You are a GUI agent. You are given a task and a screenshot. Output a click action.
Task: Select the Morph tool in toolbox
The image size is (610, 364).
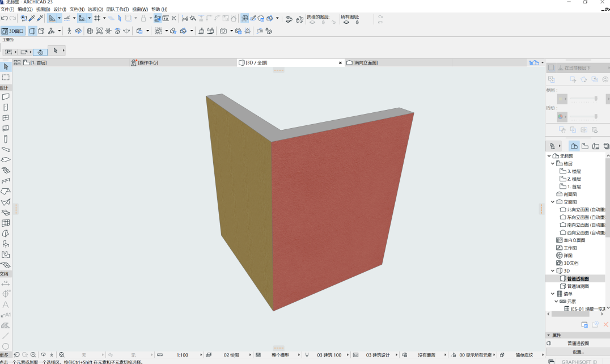pyautogui.click(x=6, y=234)
